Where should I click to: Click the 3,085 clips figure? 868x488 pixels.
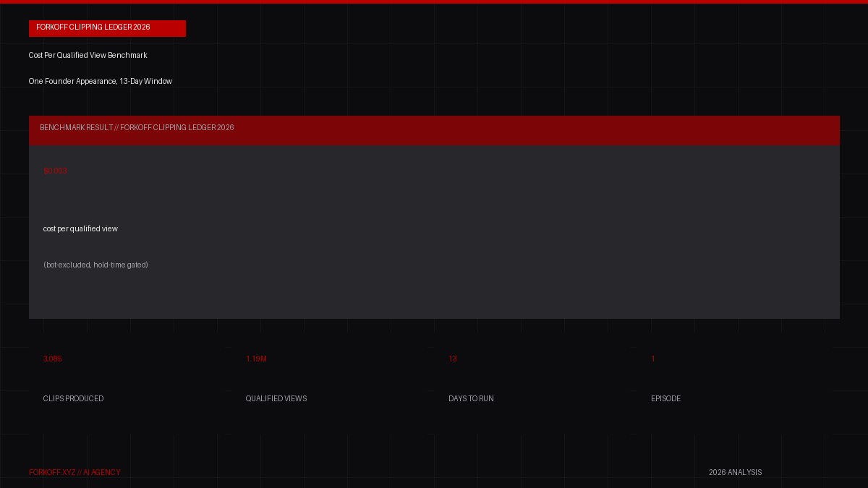(x=53, y=359)
